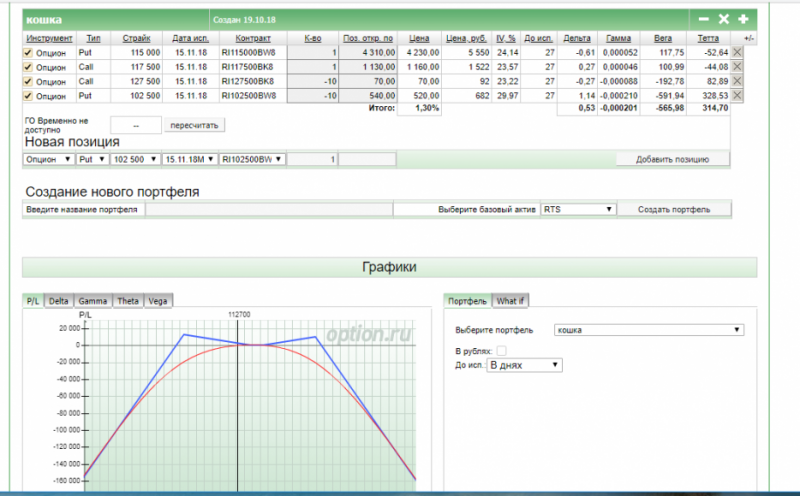Image resolution: width=800 pixels, height=496 pixels.
Task: Toggle the Call 127 500 row checkbox
Action: pos(28,81)
